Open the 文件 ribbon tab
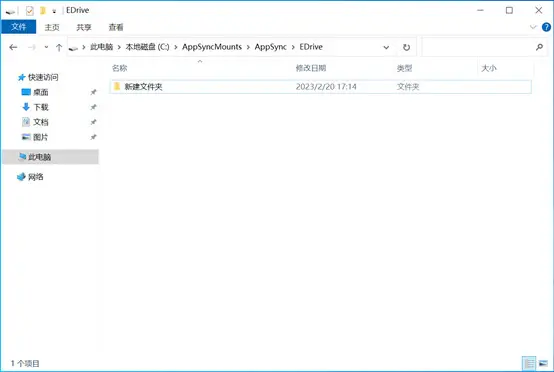This screenshot has width=554, height=372. [18, 27]
